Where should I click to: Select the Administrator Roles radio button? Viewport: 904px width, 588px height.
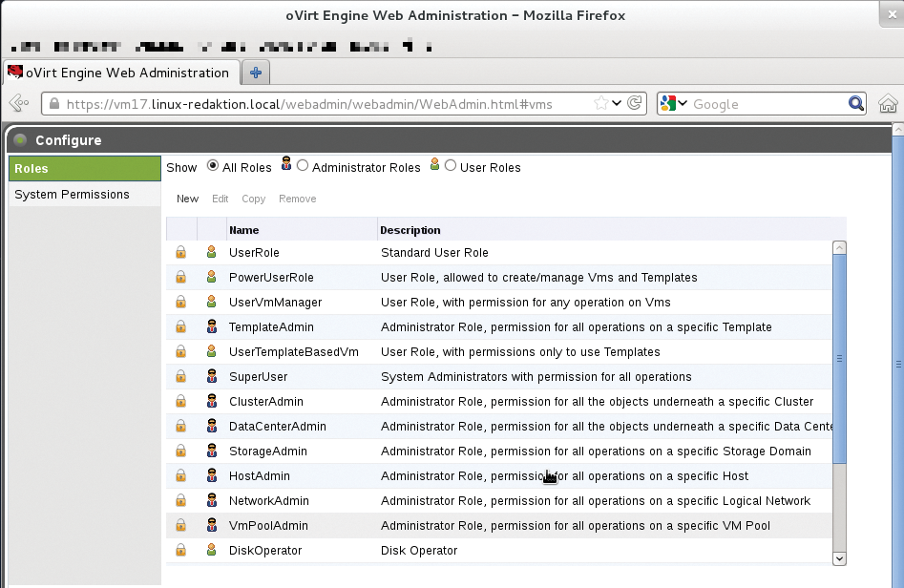(x=303, y=166)
